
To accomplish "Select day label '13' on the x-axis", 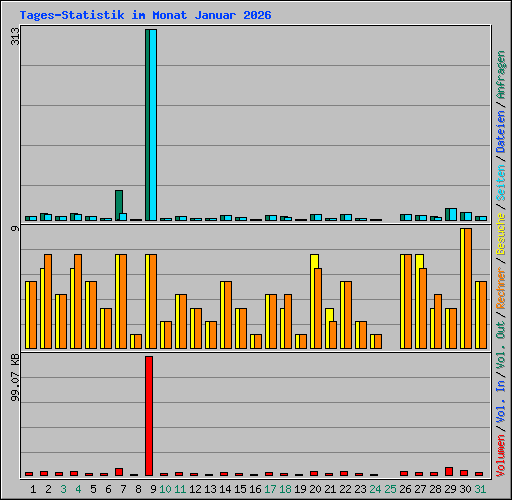I will (210, 489).
